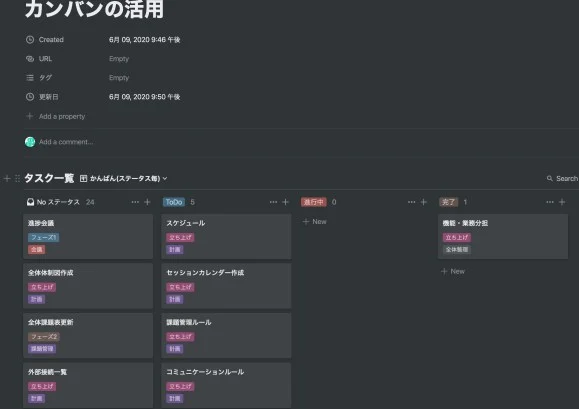Click the URL property label
Screen dimensions: 579x409
[x=45, y=59]
